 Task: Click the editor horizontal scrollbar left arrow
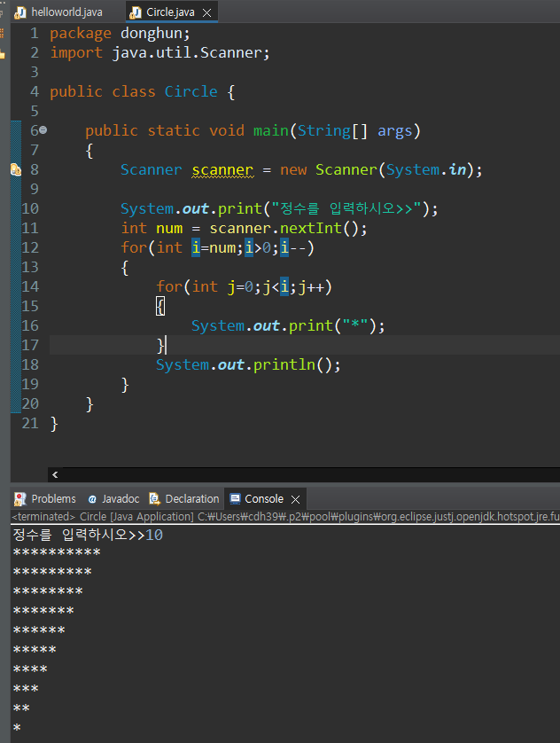point(55,474)
